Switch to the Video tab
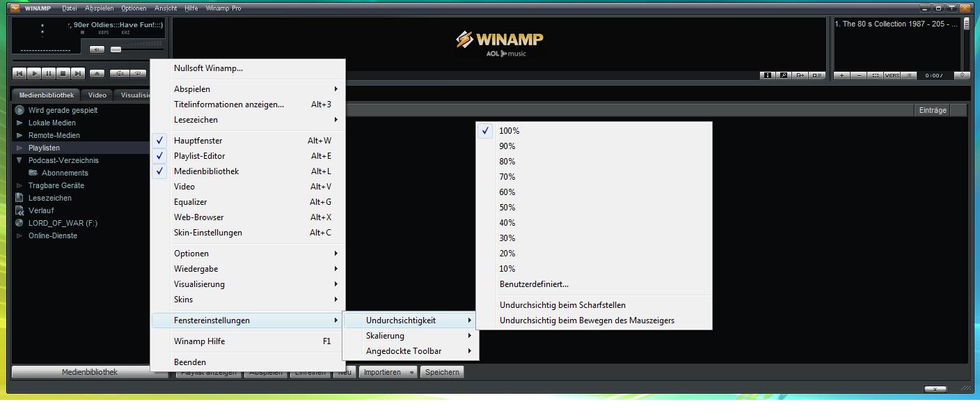Viewport: 980px width, 418px height. [97, 95]
